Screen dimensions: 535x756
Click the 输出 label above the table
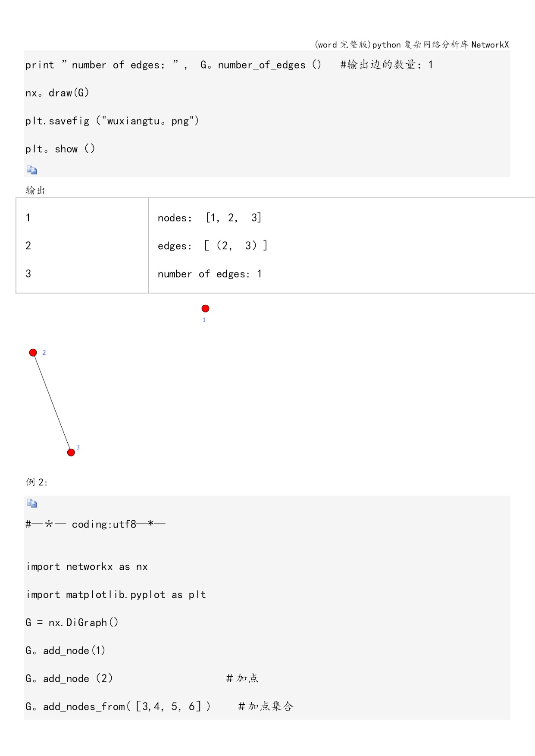35,191
